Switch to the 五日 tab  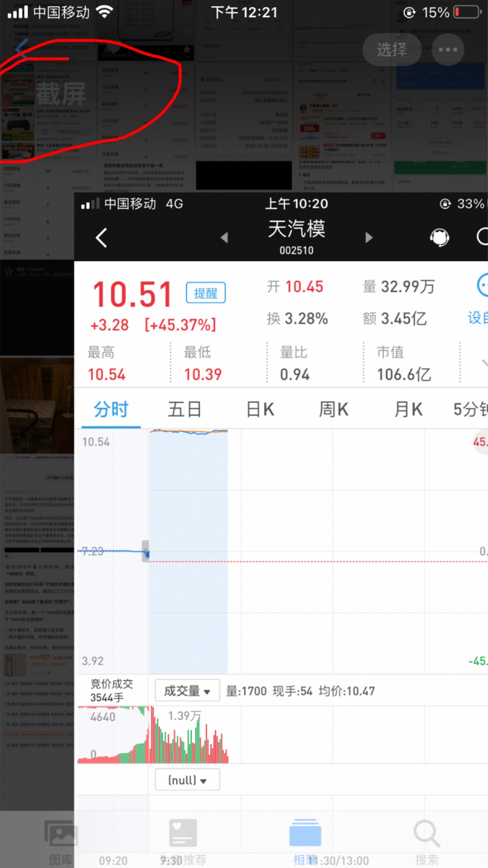(185, 409)
